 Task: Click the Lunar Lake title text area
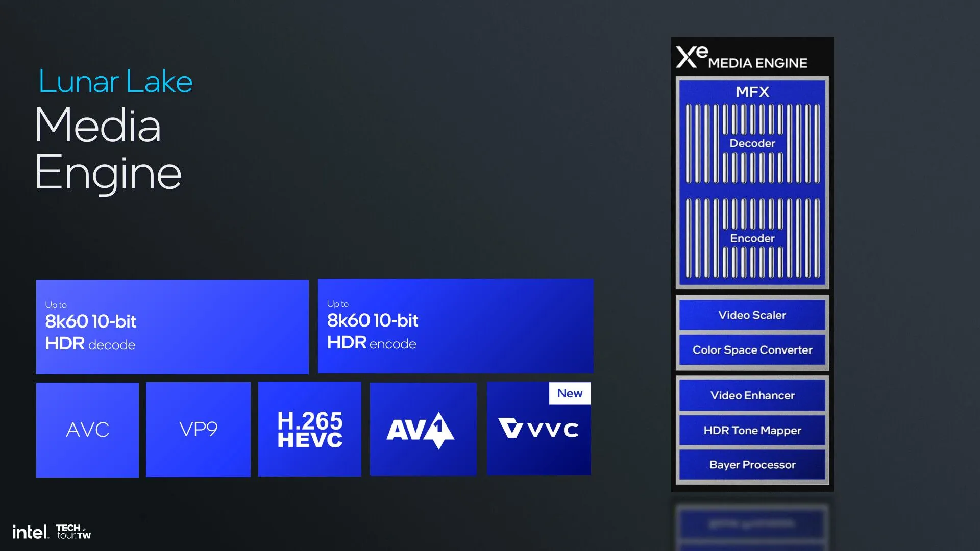coord(115,82)
